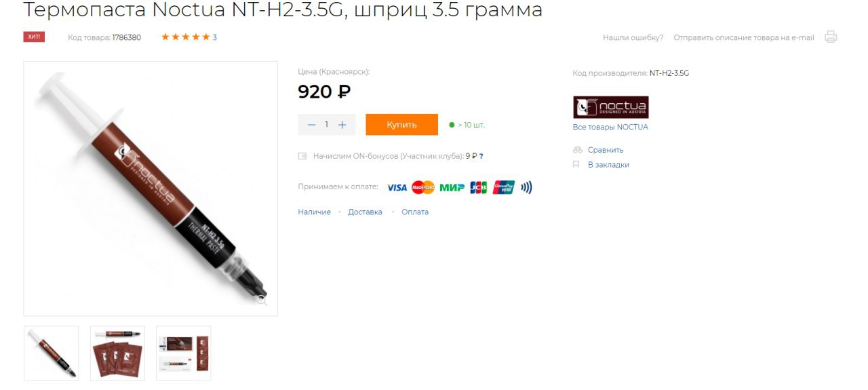The width and height of the screenshot is (868, 390).
Task: Open the Оплата link
Action: [x=415, y=212]
